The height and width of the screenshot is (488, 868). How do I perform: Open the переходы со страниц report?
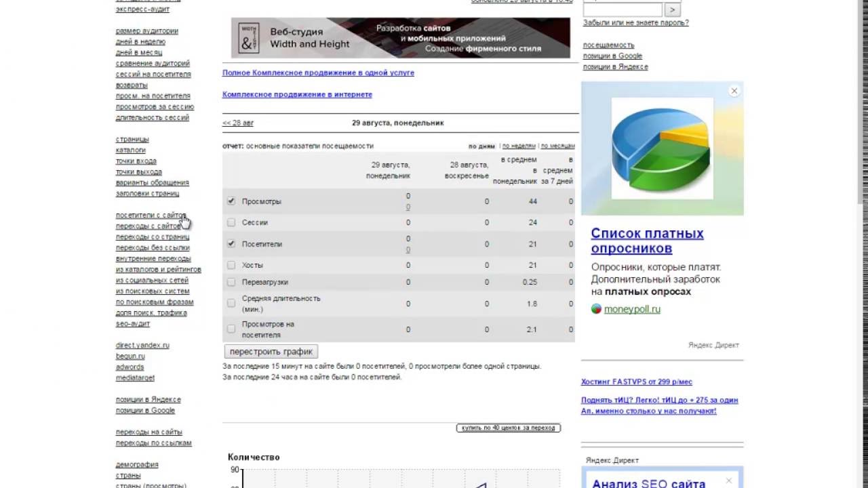[x=153, y=237]
